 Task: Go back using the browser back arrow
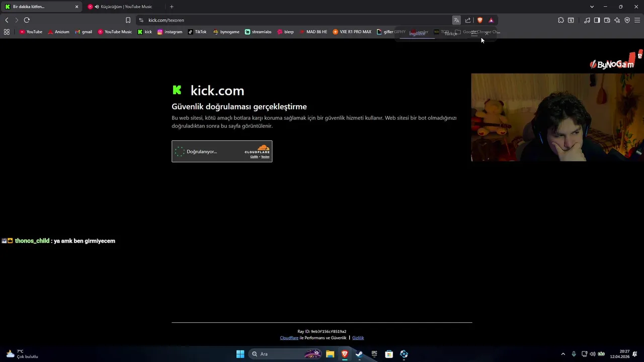click(x=7, y=20)
